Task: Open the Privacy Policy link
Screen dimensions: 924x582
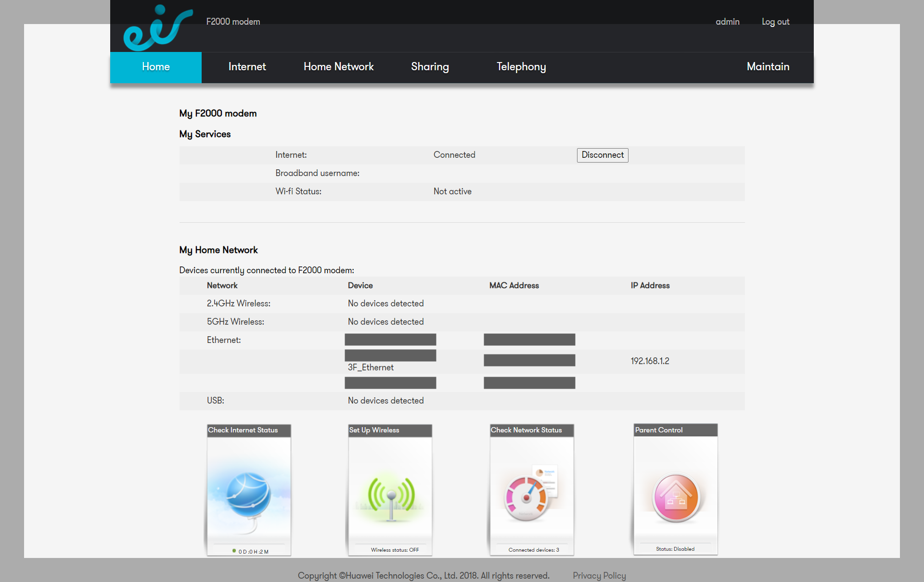Action: coord(599,575)
